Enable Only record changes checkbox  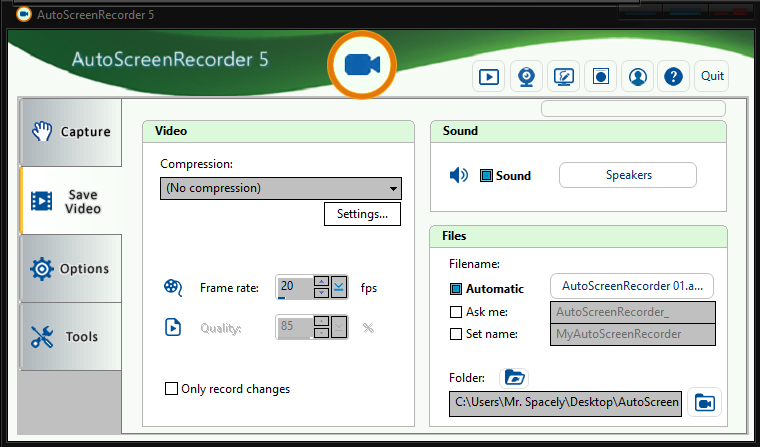(x=171, y=389)
